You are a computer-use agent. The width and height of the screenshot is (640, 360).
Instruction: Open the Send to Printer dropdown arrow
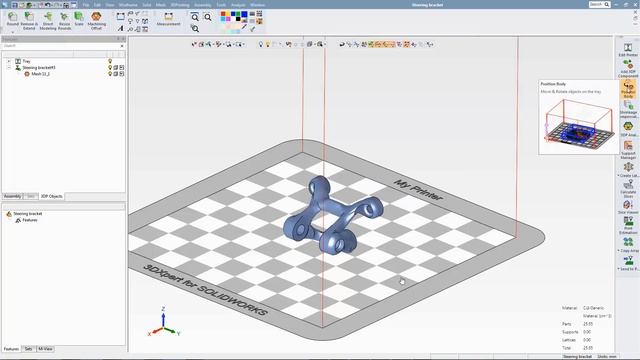click(619, 269)
